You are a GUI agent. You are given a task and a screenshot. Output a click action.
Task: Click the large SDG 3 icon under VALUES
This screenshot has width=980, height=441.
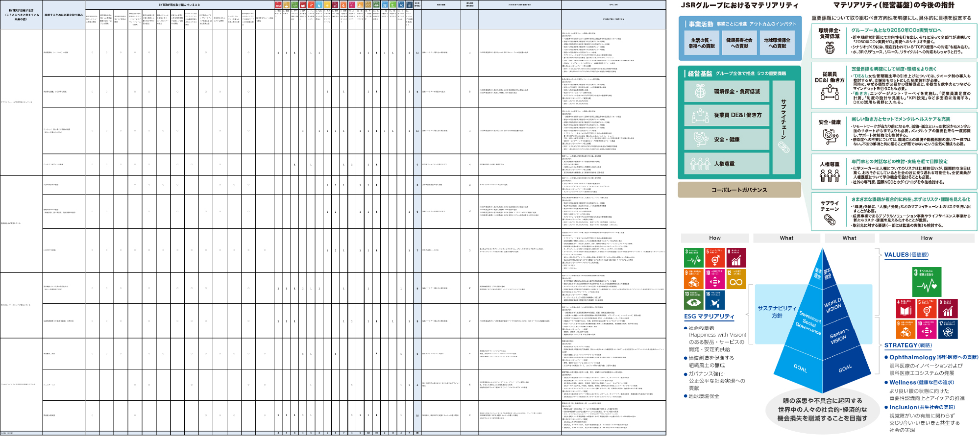pyautogui.click(x=926, y=282)
